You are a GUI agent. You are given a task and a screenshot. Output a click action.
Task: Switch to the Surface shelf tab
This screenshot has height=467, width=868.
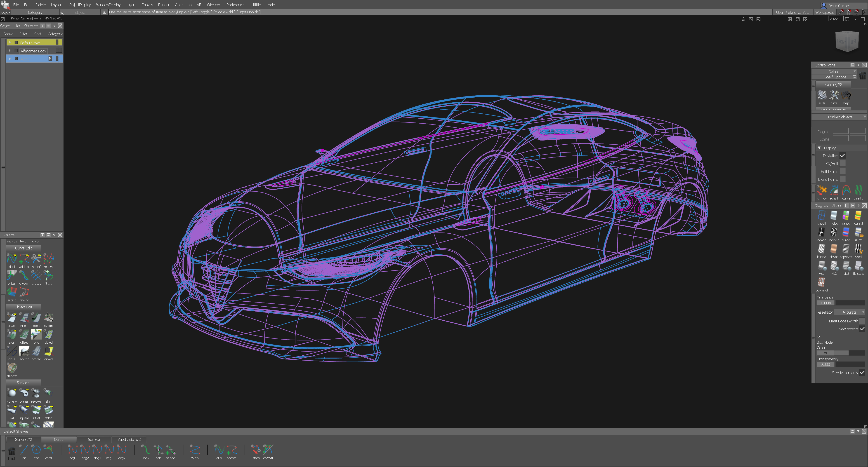(94, 439)
